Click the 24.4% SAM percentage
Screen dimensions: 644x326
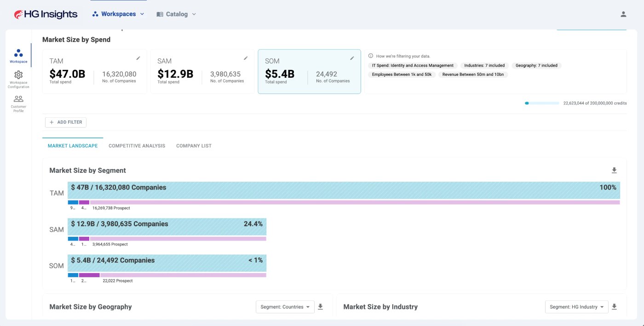253,224
